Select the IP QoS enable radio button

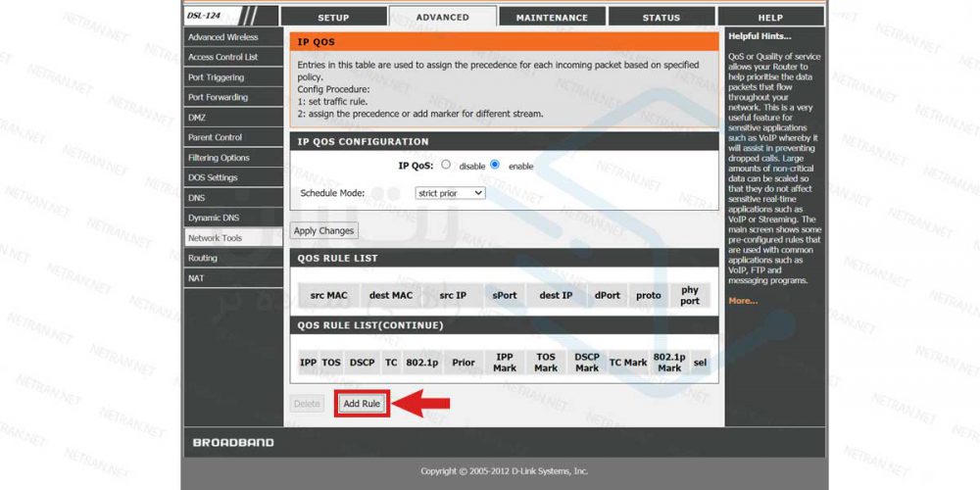point(495,166)
